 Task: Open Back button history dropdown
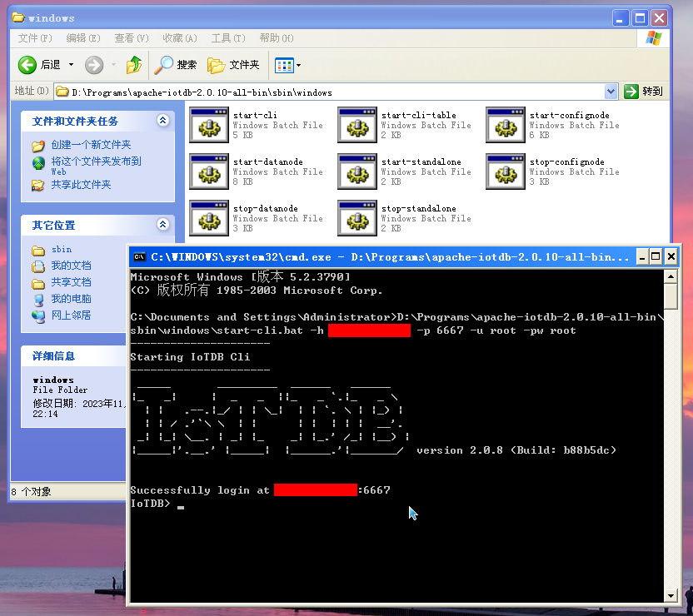(x=71, y=65)
